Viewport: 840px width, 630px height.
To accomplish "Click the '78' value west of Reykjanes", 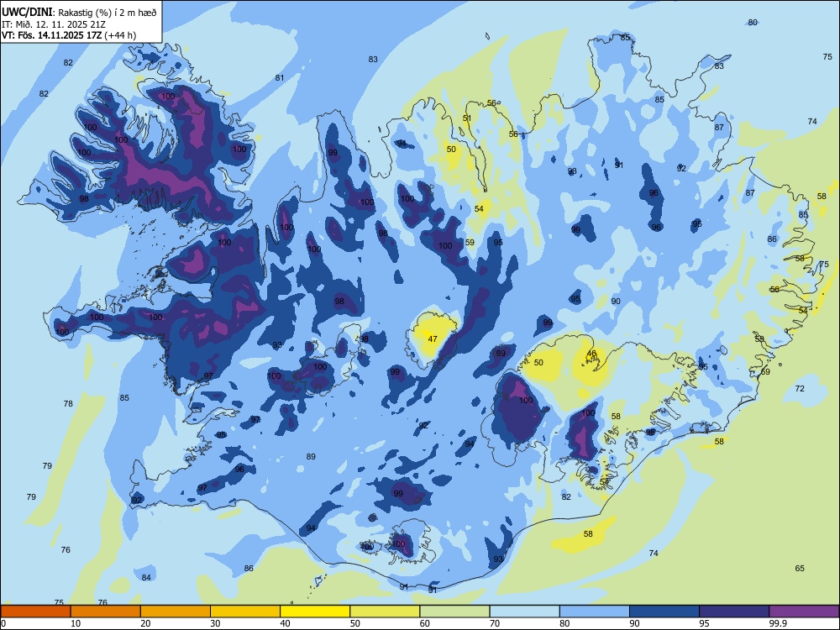I will [x=68, y=403].
